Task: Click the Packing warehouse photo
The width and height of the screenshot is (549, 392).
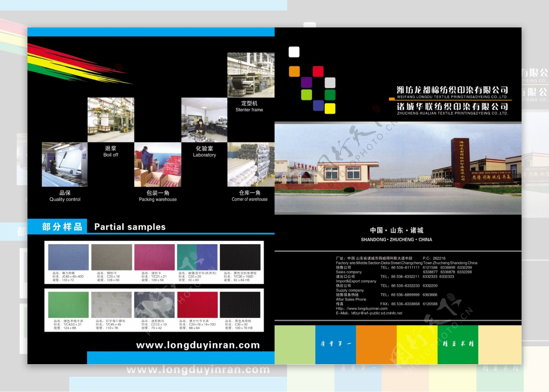Action: (x=157, y=164)
